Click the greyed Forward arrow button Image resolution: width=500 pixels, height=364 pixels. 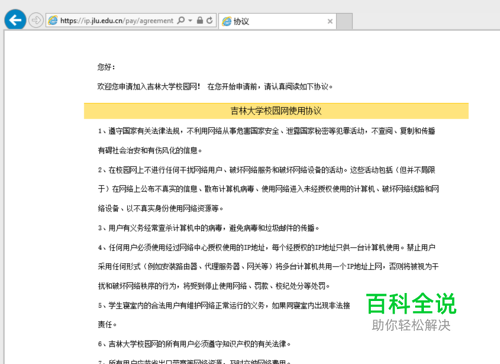pyautogui.click(x=36, y=20)
